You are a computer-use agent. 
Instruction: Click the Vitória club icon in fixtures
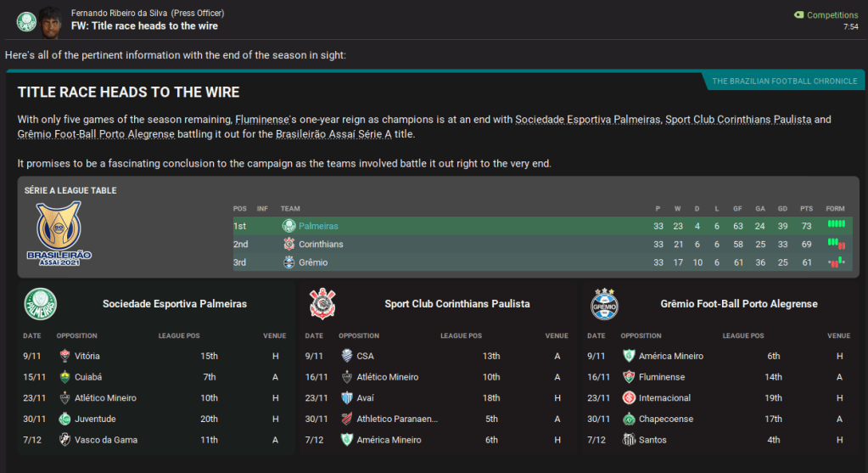(x=65, y=356)
